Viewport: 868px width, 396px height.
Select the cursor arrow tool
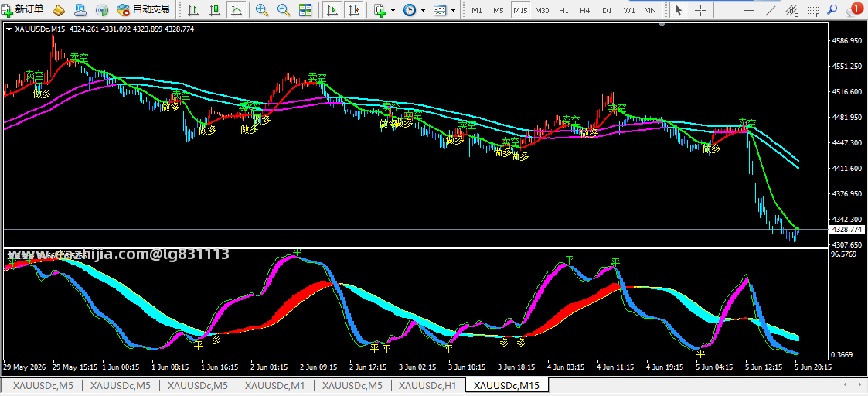[679, 9]
